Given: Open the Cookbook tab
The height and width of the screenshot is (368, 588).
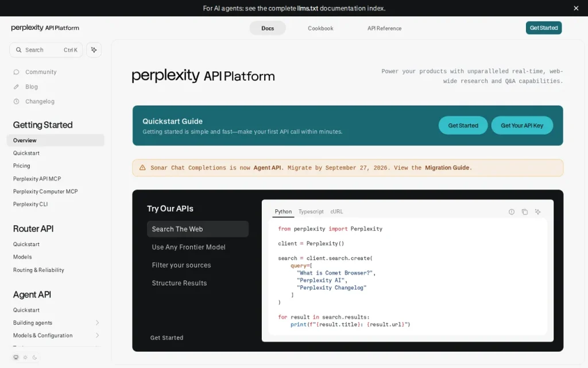Looking at the screenshot, I should coord(320,28).
